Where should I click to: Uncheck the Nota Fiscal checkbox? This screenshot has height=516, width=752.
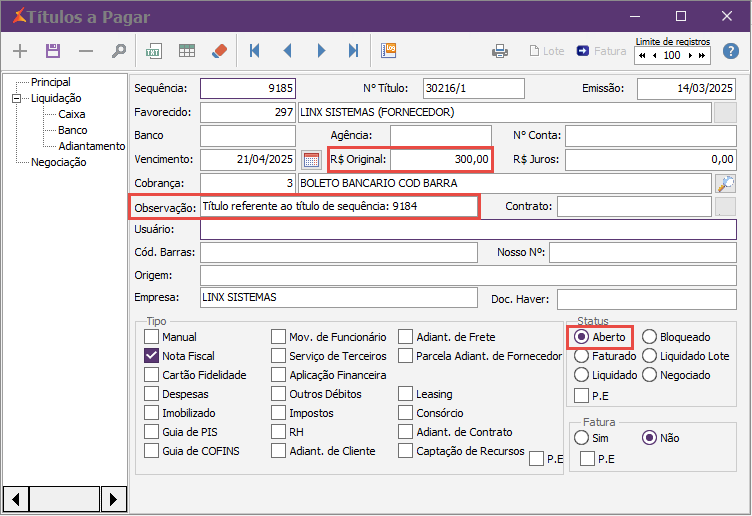coord(152,356)
